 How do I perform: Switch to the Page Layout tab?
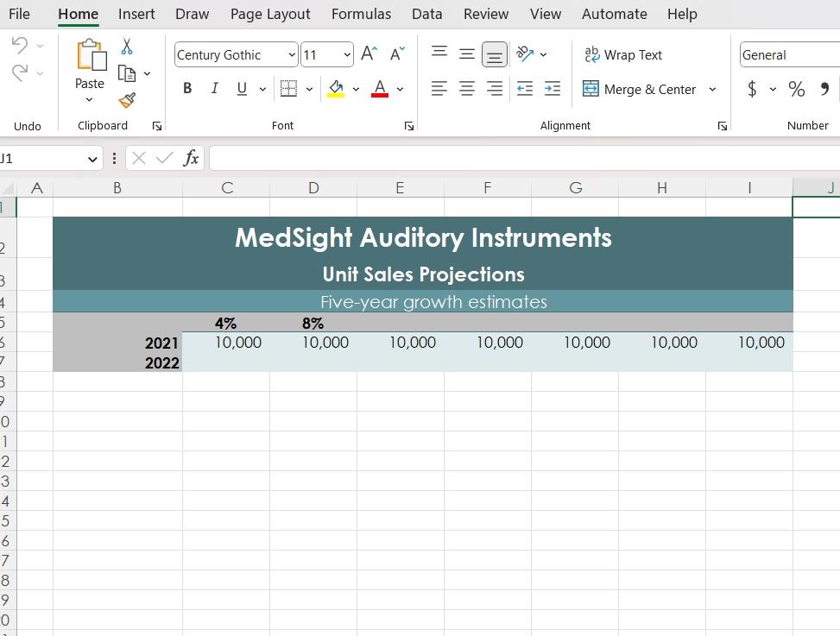(270, 14)
